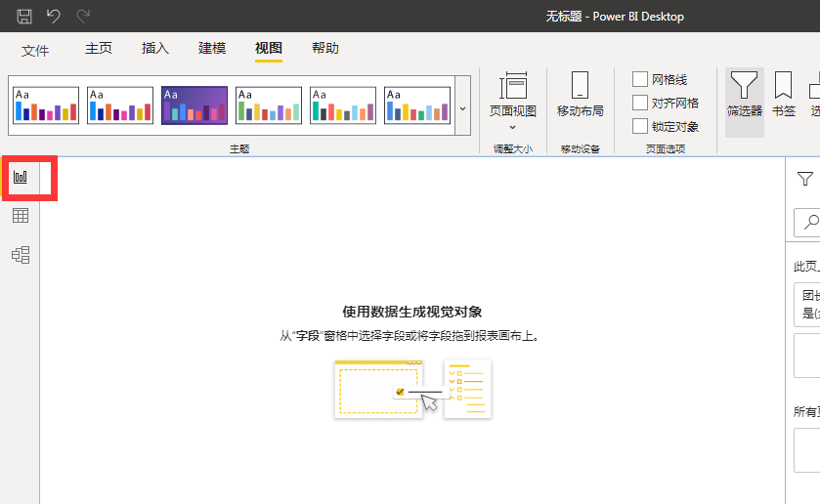
Task: Apply the fourth theme with green bars
Action: click(x=269, y=105)
